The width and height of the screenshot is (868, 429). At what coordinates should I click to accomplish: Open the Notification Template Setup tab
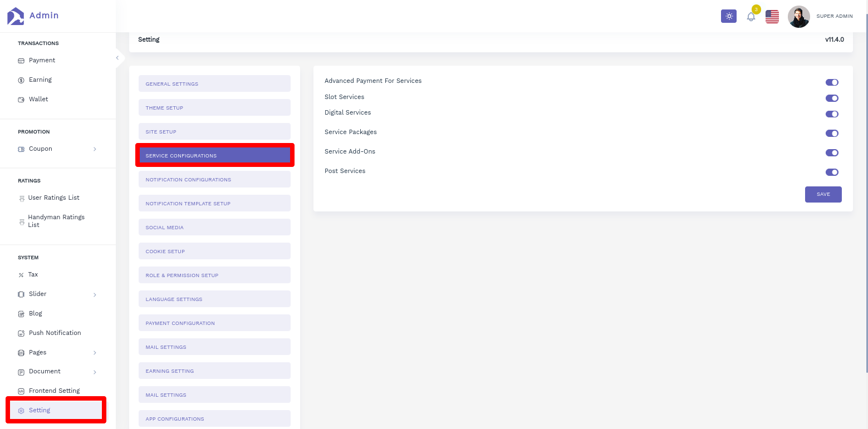(214, 203)
